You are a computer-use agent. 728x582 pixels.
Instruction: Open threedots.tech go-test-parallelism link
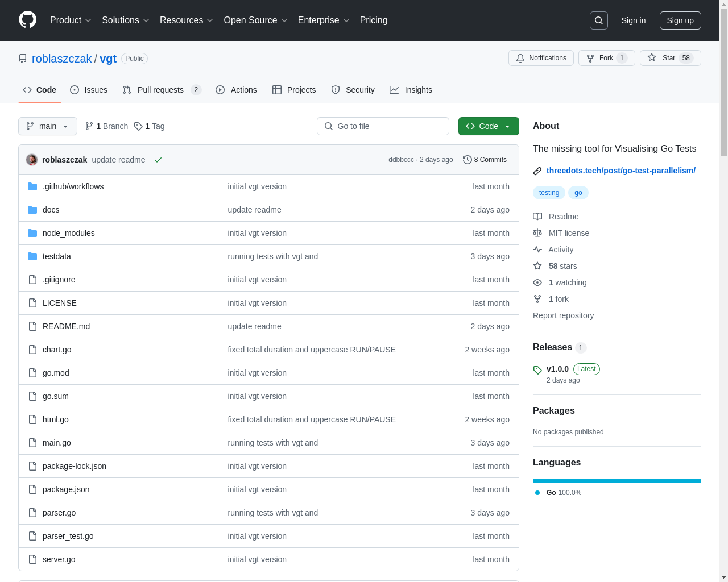[621, 171]
